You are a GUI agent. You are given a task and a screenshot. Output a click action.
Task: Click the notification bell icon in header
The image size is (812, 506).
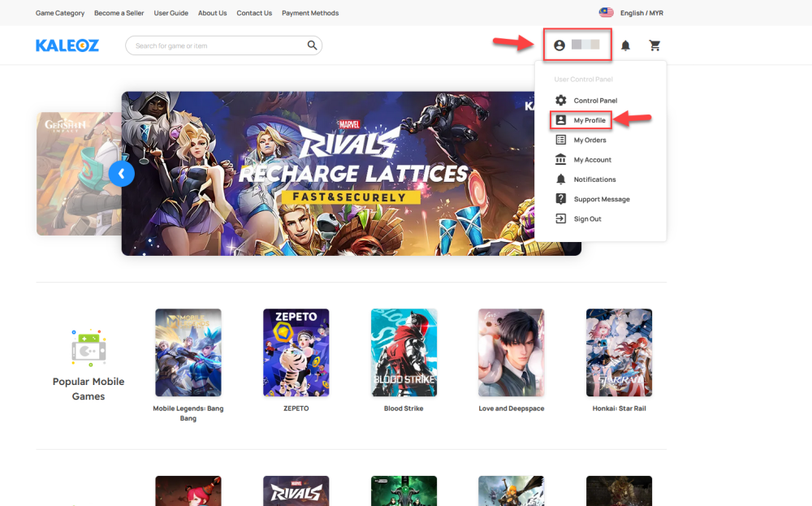click(x=625, y=45)
